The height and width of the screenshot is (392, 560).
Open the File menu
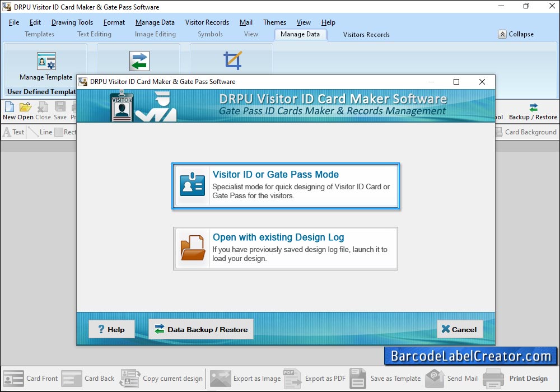point(14,22)
